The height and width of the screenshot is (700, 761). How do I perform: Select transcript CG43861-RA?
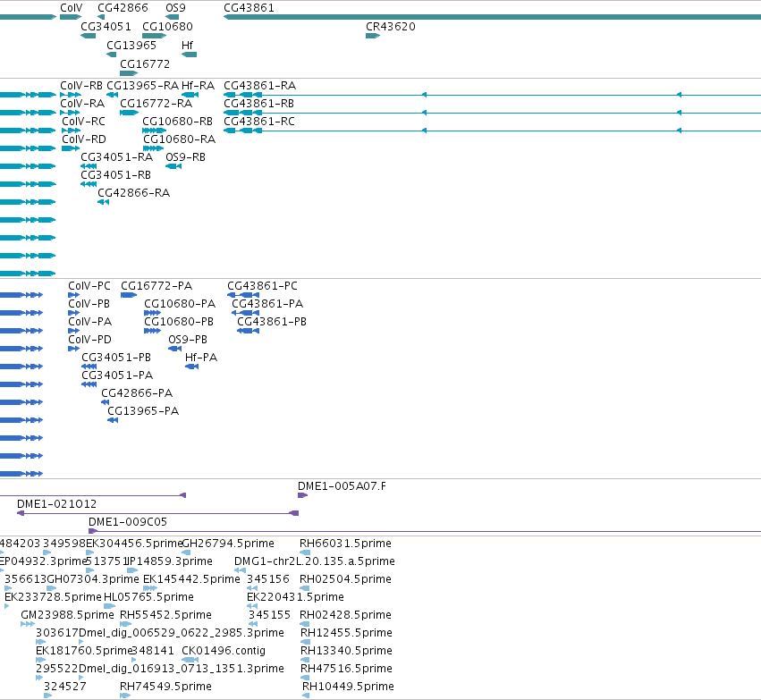click(x=492, y=95)
